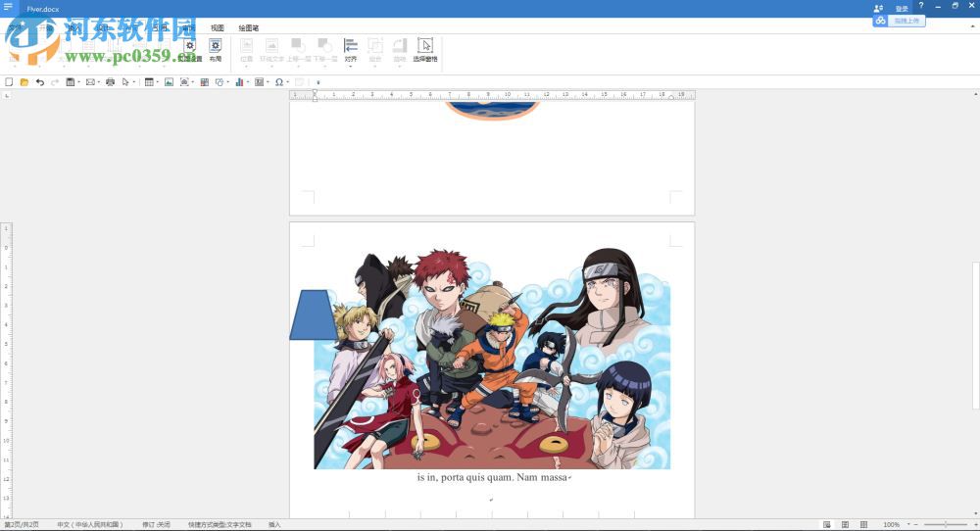Click the 对齐 align button
The image size is (980, 531).
351,50
